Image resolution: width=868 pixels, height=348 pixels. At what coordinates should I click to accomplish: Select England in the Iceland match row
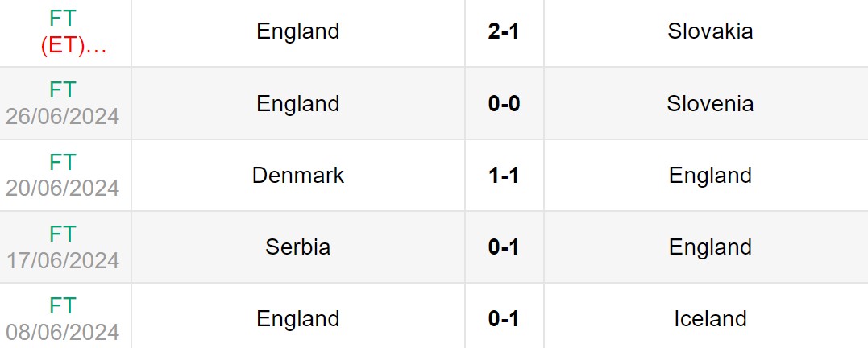click(298, 318)
